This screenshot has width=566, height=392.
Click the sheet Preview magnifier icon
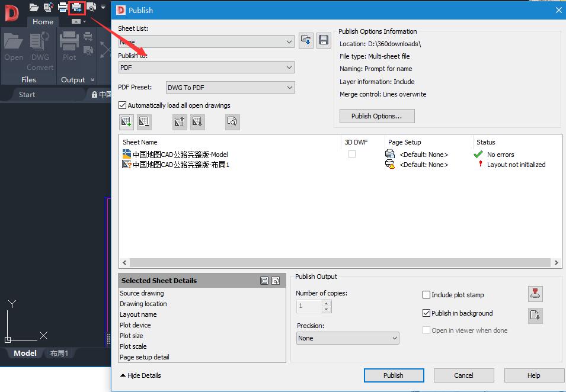tap(232, 122)
